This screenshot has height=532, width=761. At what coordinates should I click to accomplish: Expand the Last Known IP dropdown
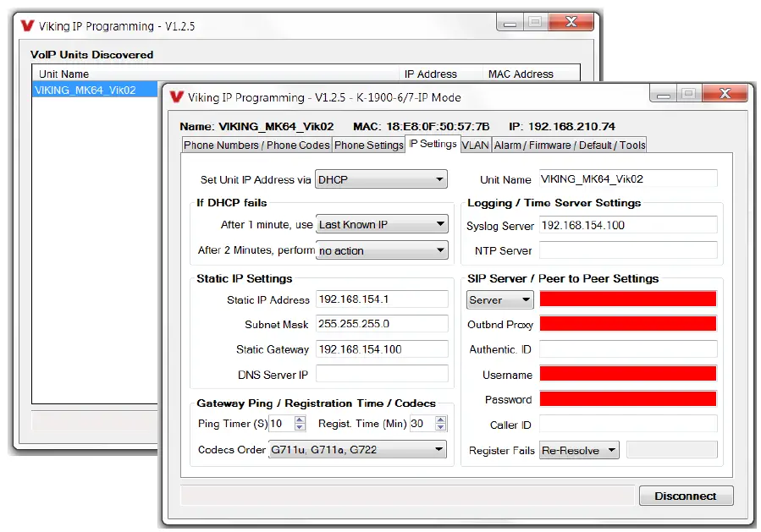point(382,224)
